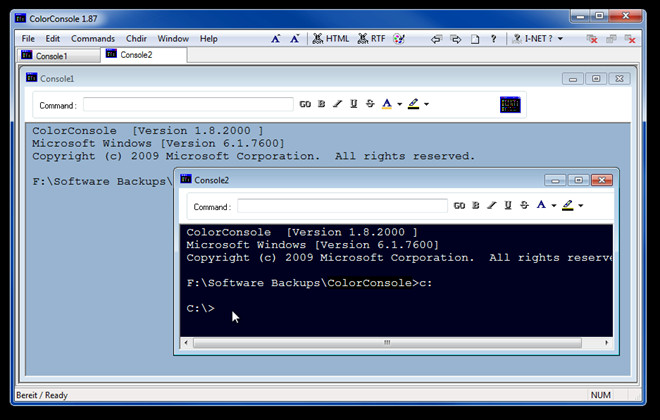Focus the Command input in Console2

(x=342, y=206)
